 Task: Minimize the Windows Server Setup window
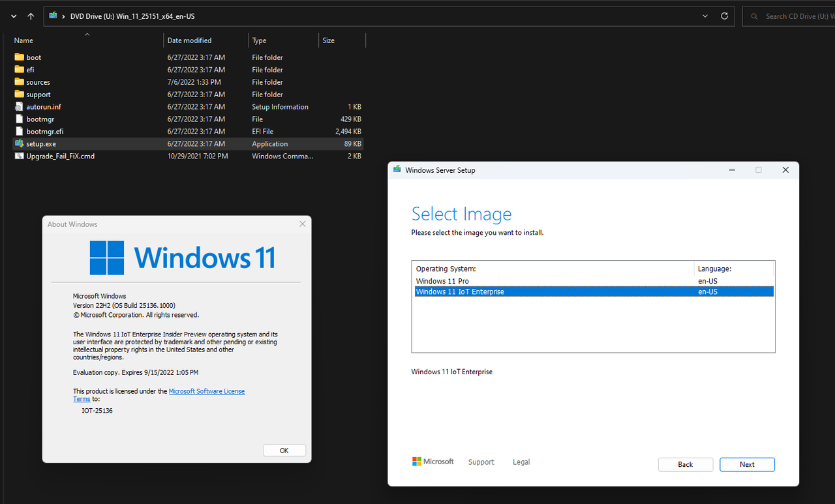pos(732,170)
